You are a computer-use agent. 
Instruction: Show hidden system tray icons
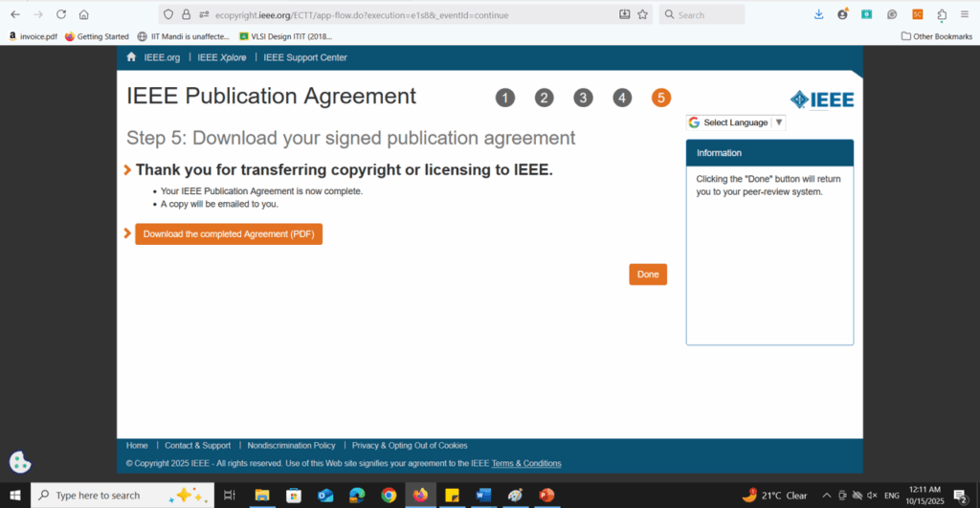coord(826,496)
